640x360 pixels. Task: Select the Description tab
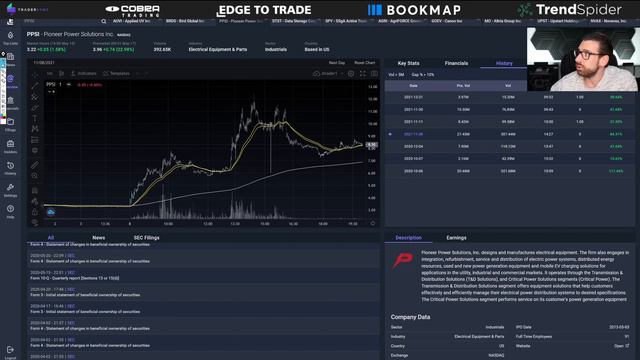click(408, 238)
